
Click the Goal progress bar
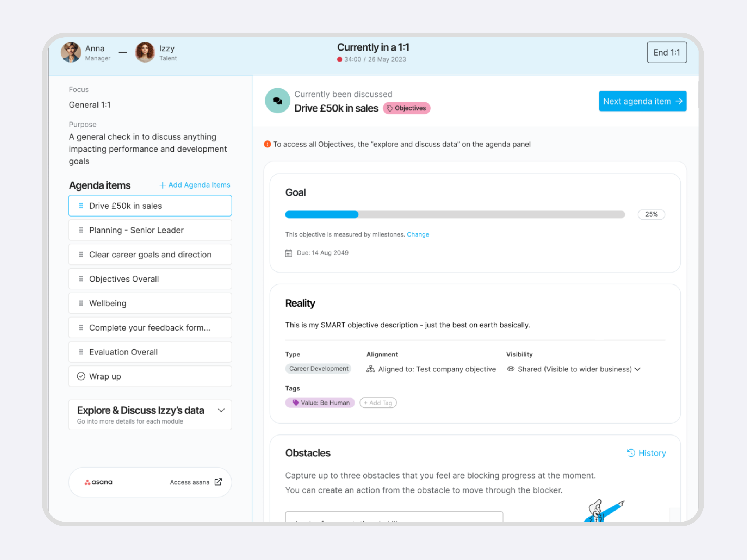coord(455,214)
